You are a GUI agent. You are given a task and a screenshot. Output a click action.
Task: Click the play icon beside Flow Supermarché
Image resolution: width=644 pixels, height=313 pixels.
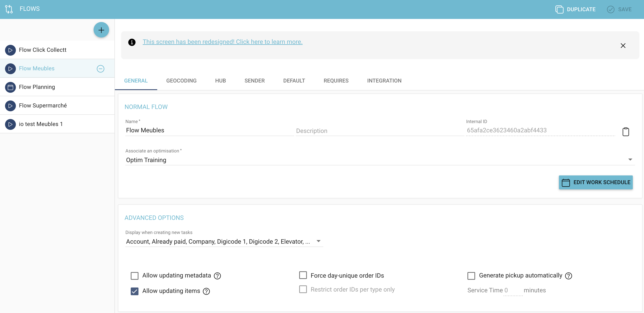(x=10, y=106)
